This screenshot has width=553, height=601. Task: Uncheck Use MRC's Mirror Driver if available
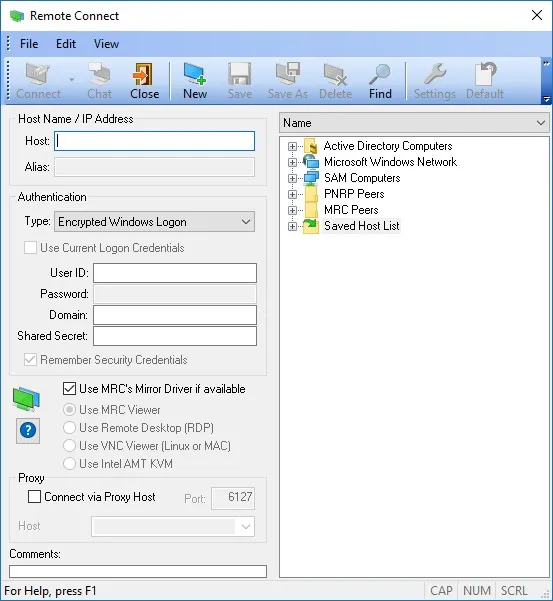pos(69,389)
